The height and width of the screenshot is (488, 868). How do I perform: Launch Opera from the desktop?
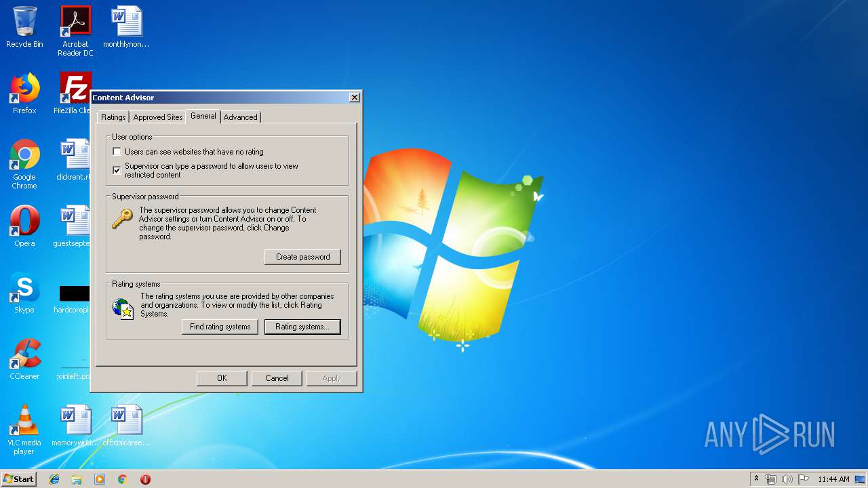point(24,226)
